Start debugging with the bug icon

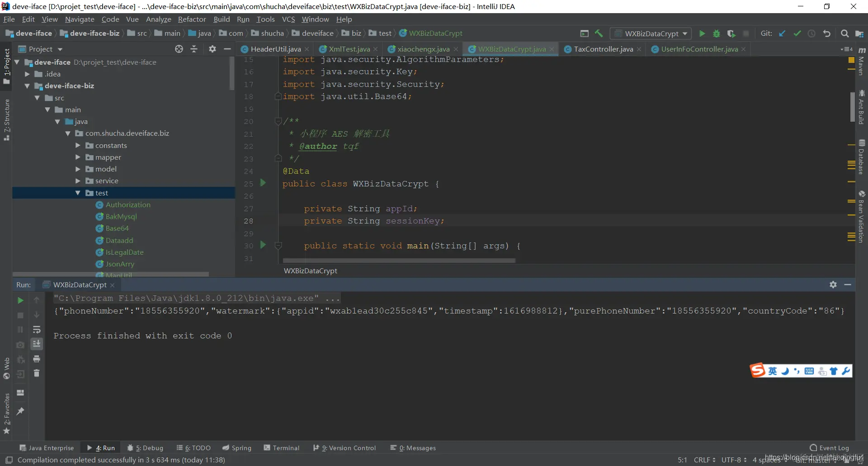(717, 33)
